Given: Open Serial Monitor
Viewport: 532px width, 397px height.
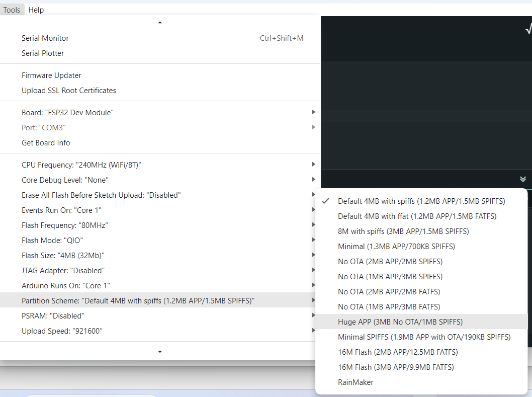Looking at the screenshot, I should pos(160,38).
